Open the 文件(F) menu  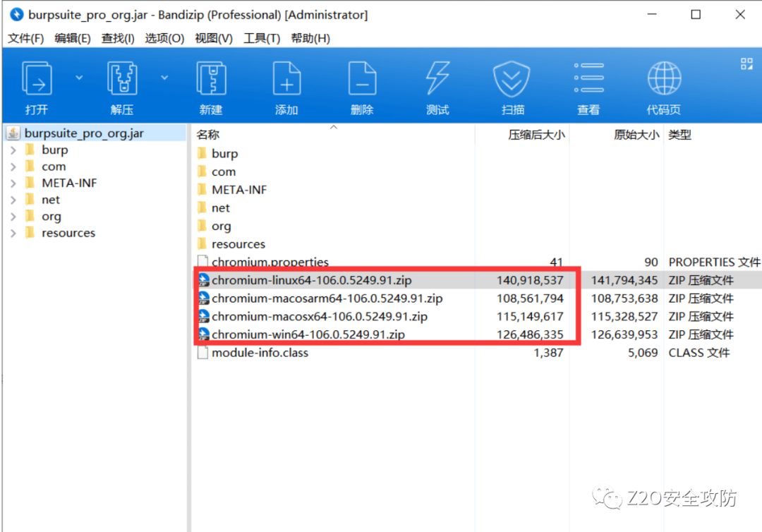click(26, 38)
